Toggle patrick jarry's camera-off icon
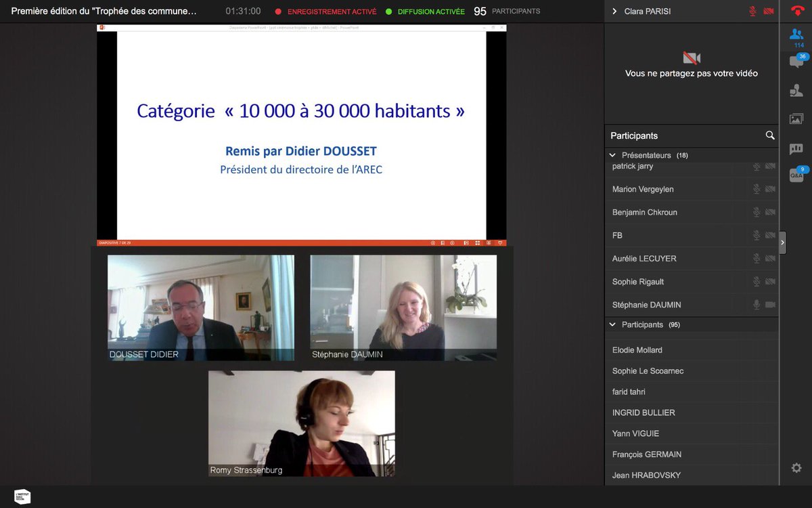812x508 pixels. [x=770, y=166]
